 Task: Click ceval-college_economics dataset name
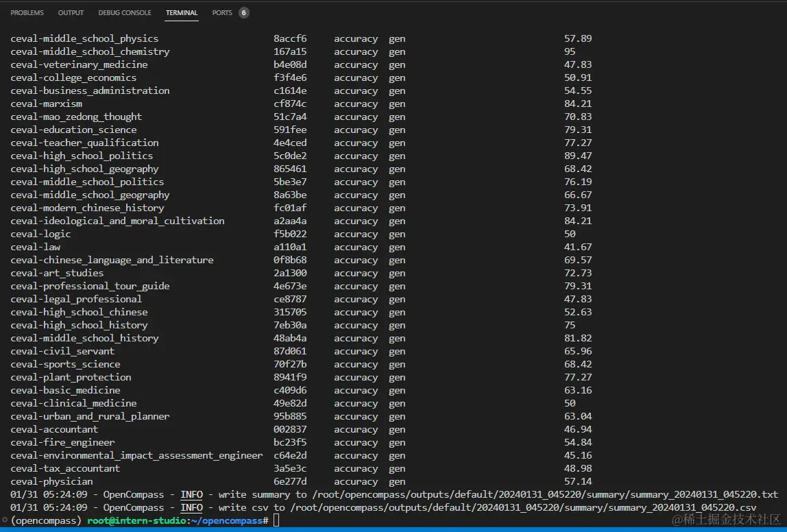click(x=73, y=77)
